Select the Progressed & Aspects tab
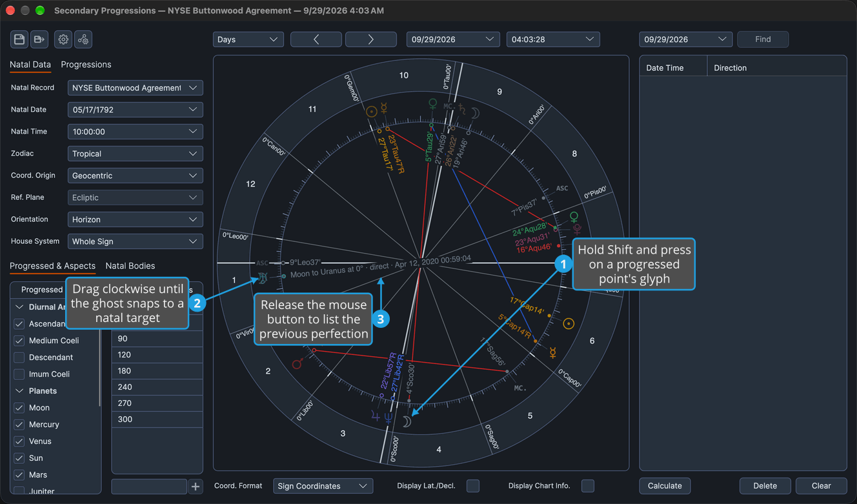The width and height of the screenshot is (857, 504). (x=53, y=266)
